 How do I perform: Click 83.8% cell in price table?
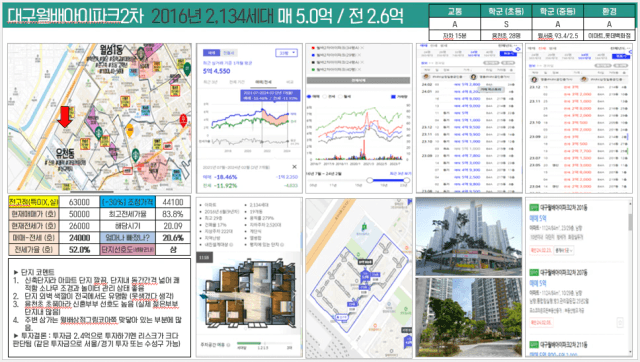(x=173, y=214)
